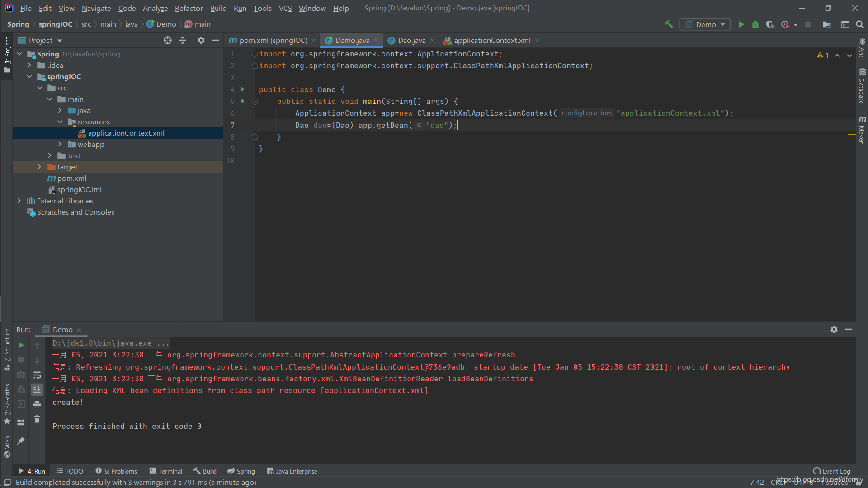The width and height of the screenshot is (868, 488).
Task: Switch to the Dao.java editor tab
Action: point(411,40)
